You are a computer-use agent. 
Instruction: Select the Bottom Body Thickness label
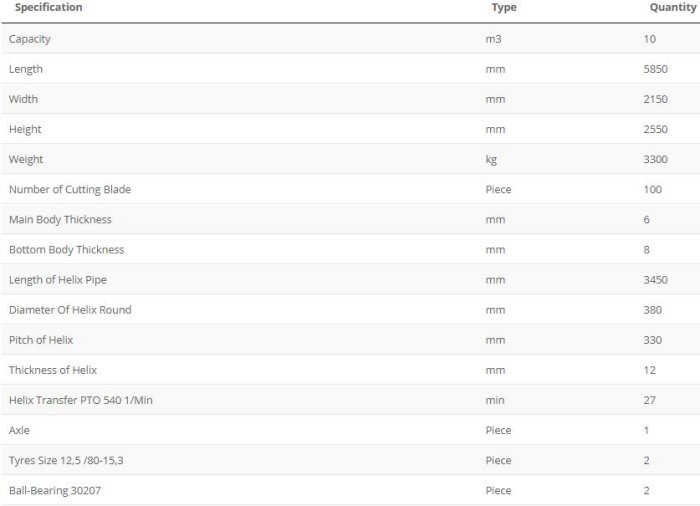point(66,249)
